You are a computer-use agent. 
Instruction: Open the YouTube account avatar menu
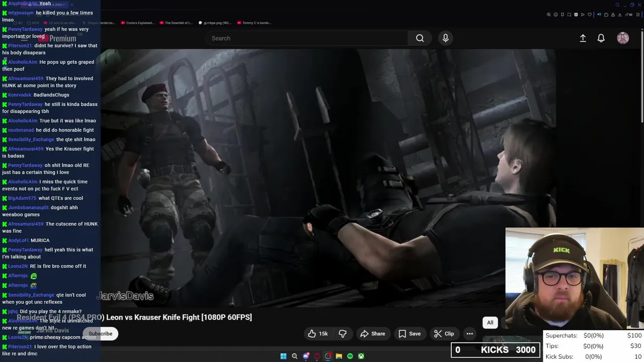click(x=623, y=38)
